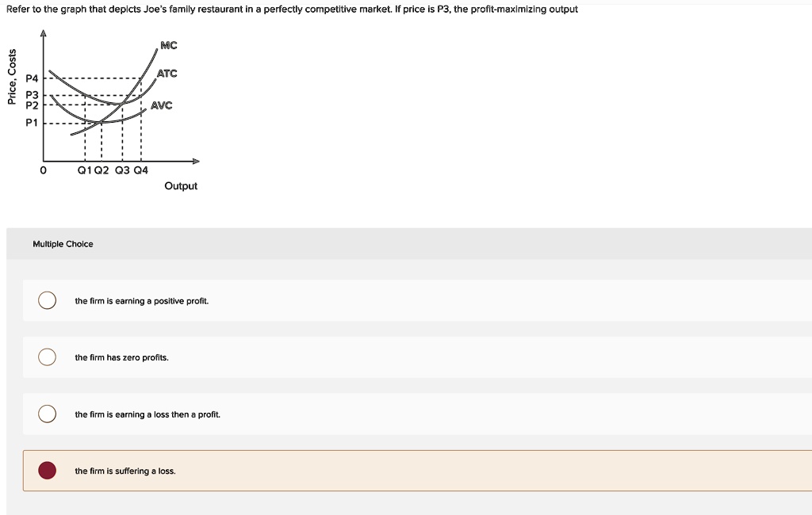Click the answer text "the firm is earning a positive profit."

point(141,301)
